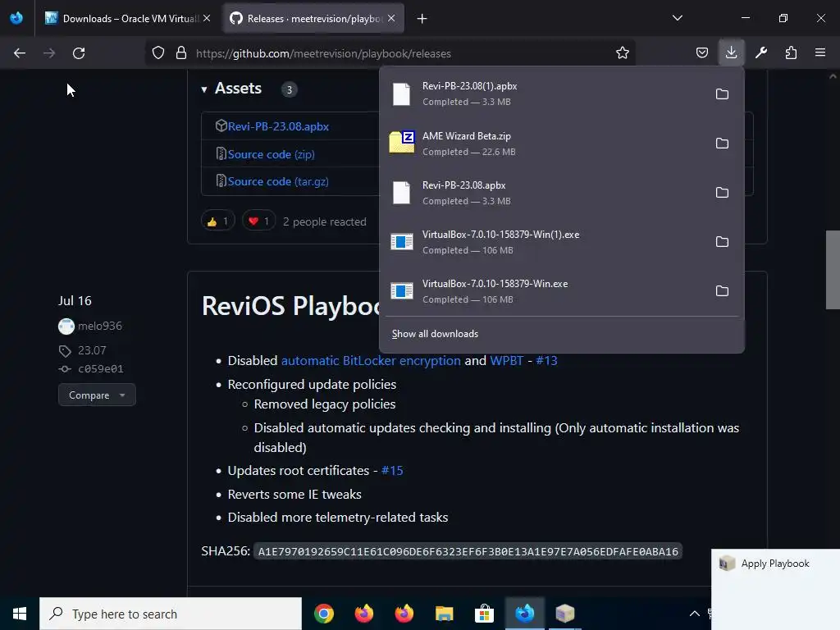Reload the current GitHub page
This screenshot has width=840, height=630.
79,53
